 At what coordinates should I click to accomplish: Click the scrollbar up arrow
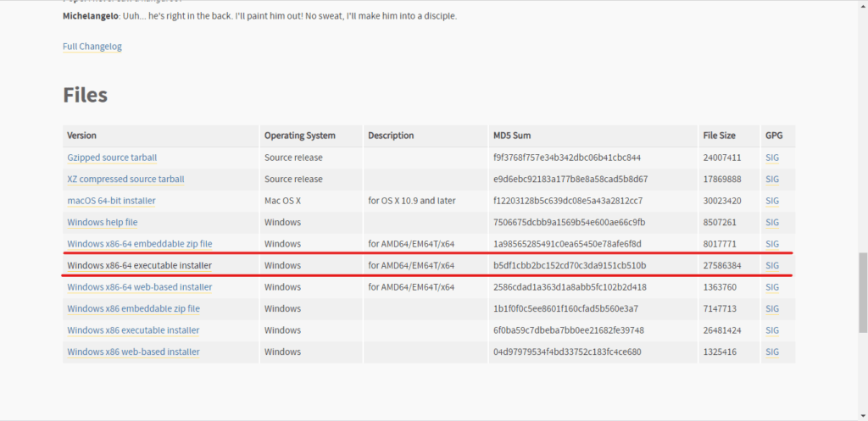point(862,5)
